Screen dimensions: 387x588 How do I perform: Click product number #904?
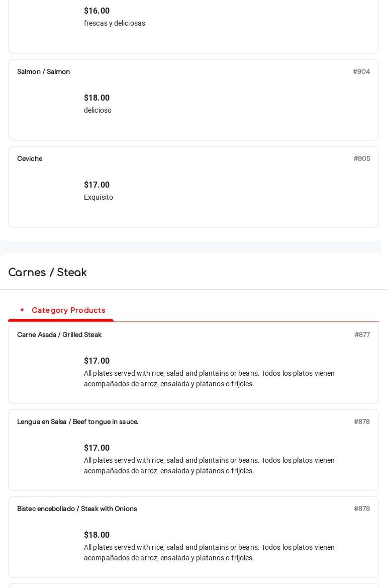pos(361,72)
